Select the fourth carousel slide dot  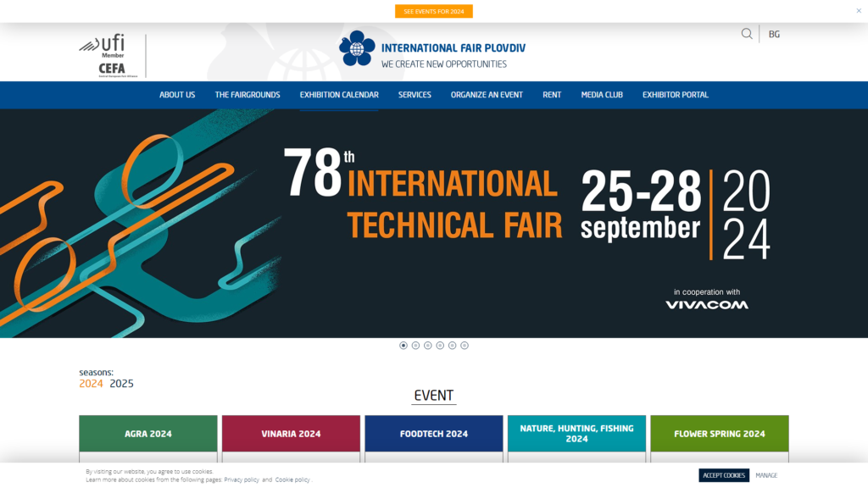440,346
